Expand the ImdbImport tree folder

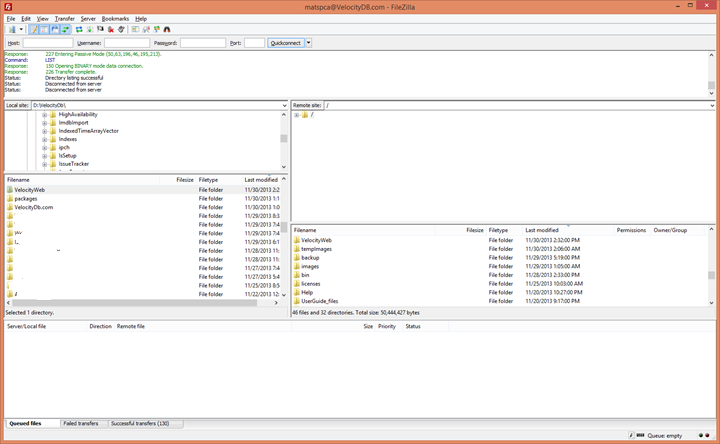[45, 123]
